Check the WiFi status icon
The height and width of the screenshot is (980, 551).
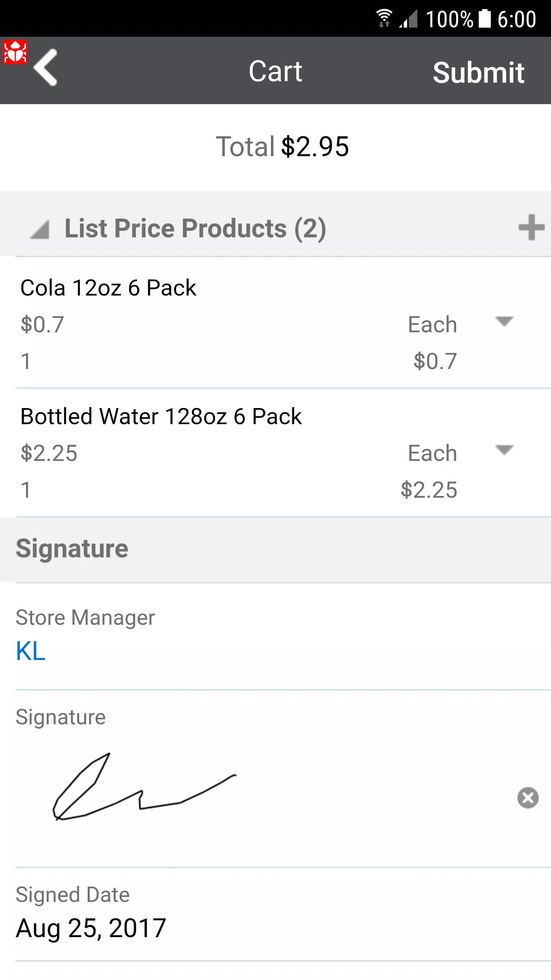pyautogui.click(x=384, y=18)
